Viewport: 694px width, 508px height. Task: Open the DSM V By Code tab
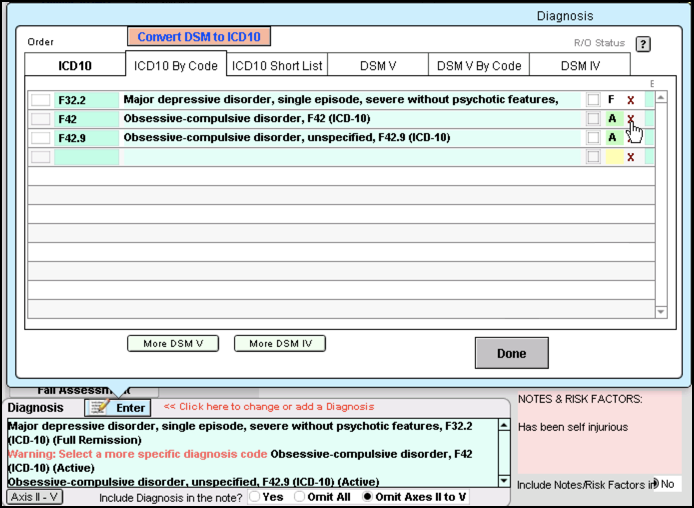(479, 66)
